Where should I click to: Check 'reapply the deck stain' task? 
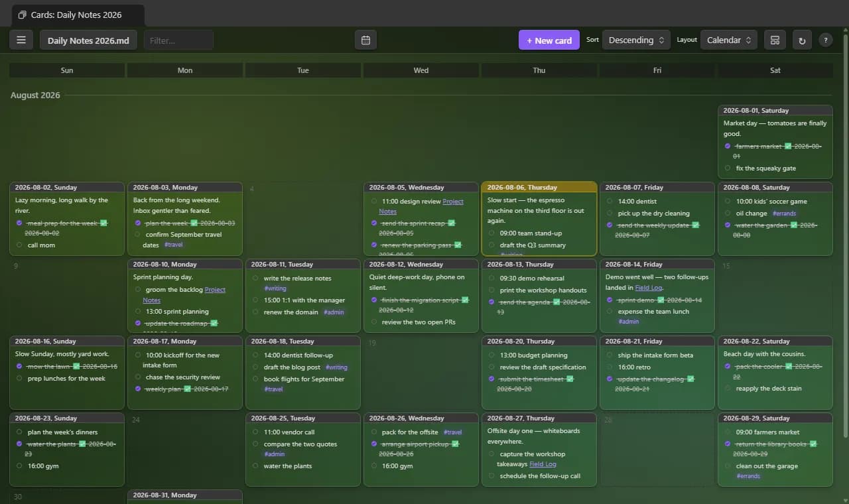coord(728,389)
